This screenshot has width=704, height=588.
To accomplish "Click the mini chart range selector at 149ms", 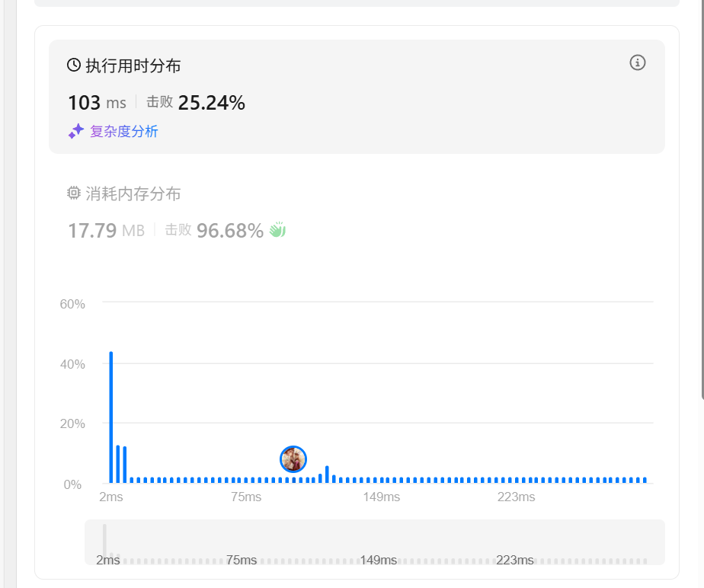I will [x=379, y=560].
